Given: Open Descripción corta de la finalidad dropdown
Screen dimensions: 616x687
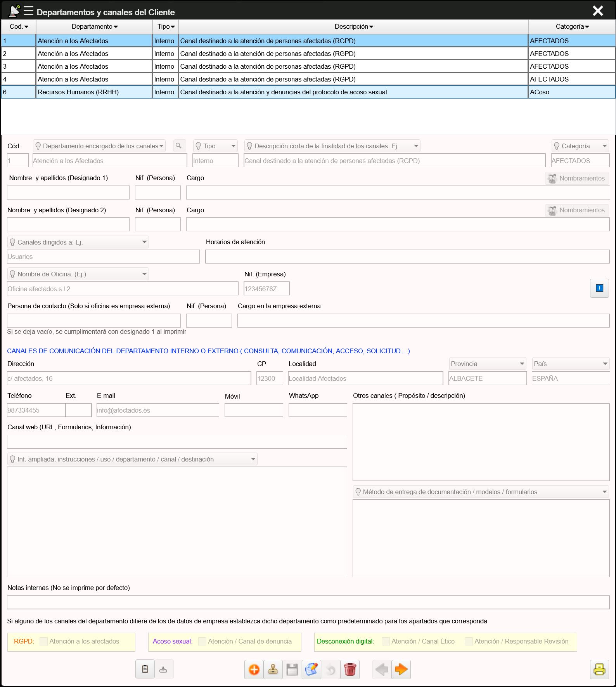Looking at the screenshot, I should [x=332, y=146].
